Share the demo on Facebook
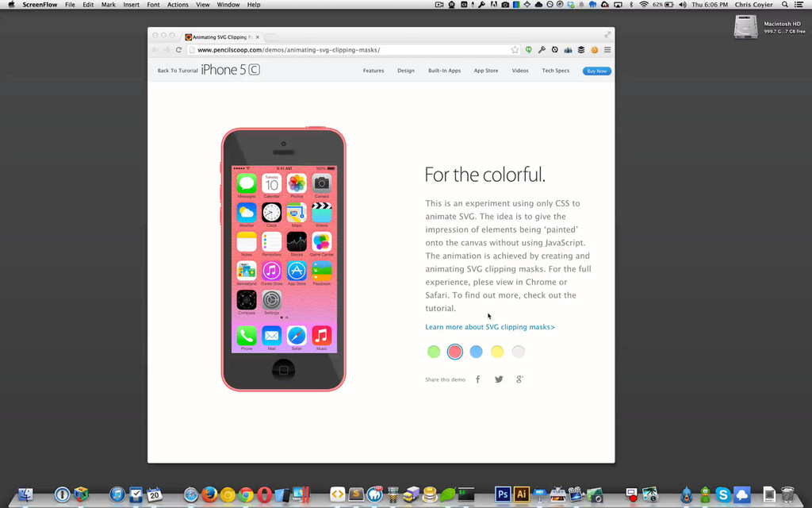812x508 pixels. coord(478,379)
